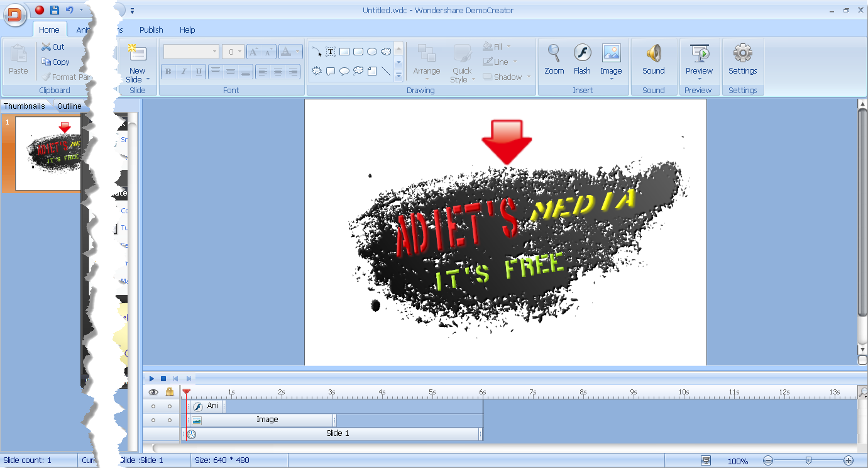Align text to the right
The image size is (868, 468).
(x=293, y=72)
